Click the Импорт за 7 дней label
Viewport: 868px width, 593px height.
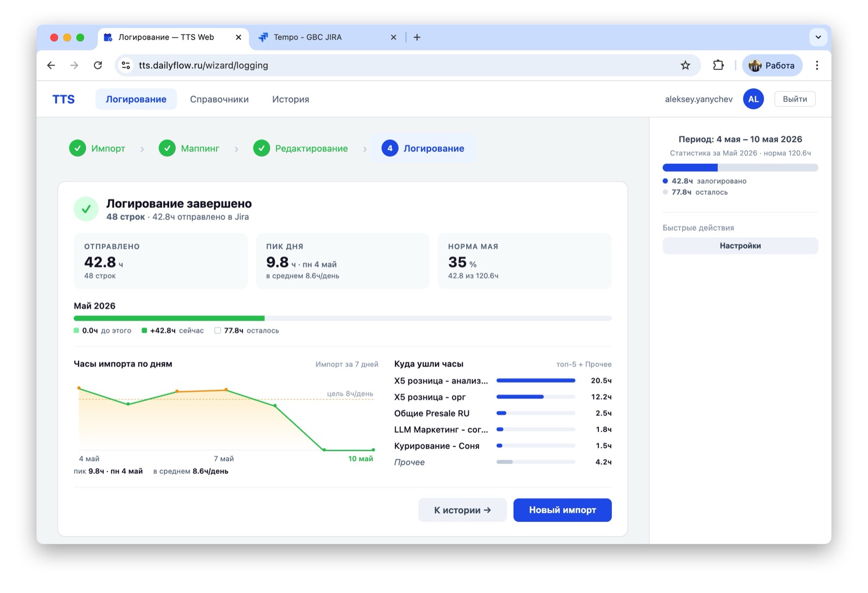pyautogui.click(x=347, y=364)
